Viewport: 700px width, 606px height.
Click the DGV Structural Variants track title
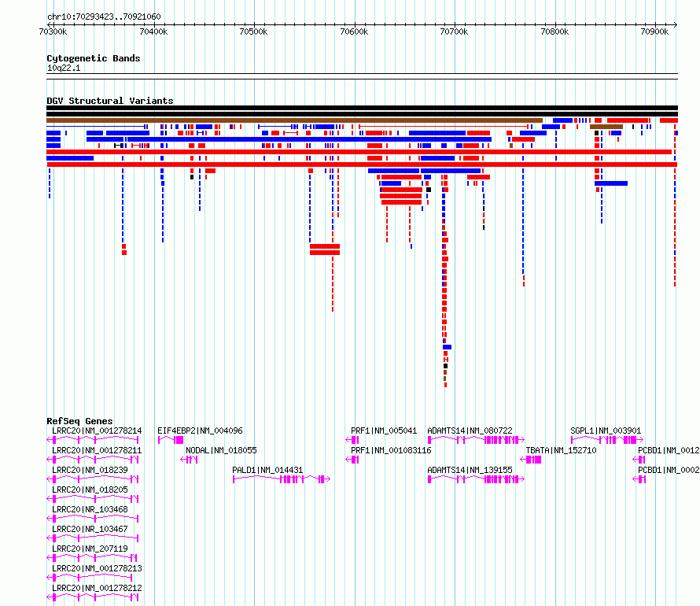[110, 101]
